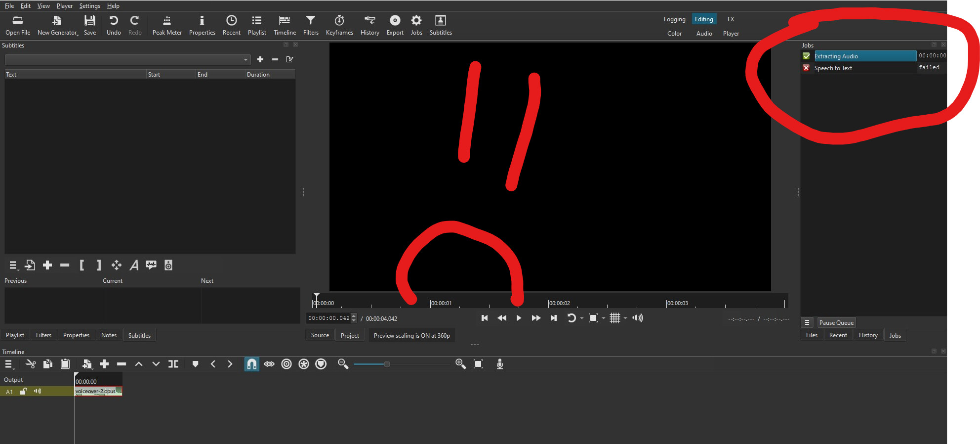Open the Keyframes panel from the toolbar
The width and height of the screenshot is (980, 444).
click(x=339, y=25)
